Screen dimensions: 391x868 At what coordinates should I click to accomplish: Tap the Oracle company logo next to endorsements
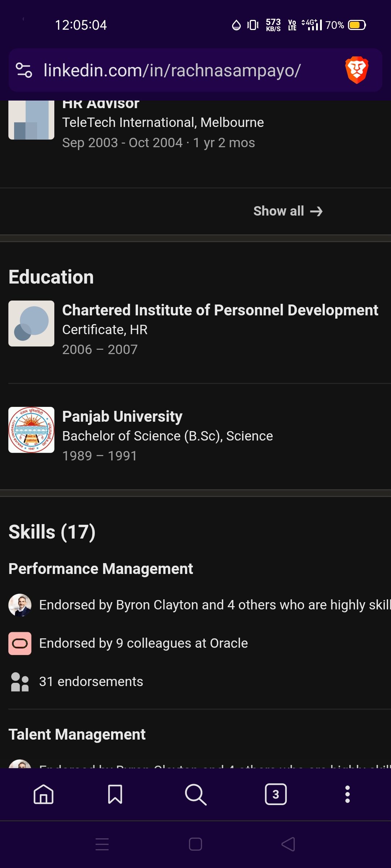click(20, 643)
